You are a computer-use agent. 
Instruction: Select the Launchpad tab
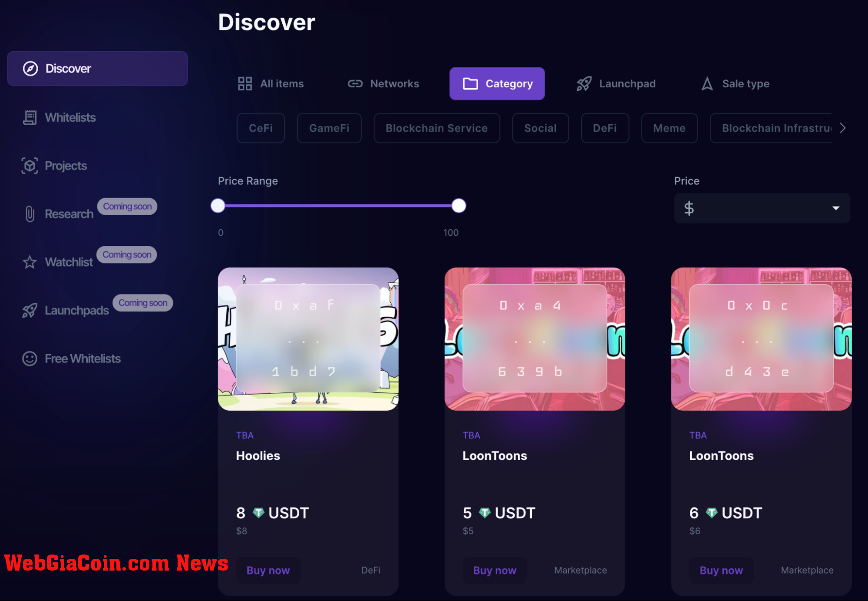(x=620, y=84)
